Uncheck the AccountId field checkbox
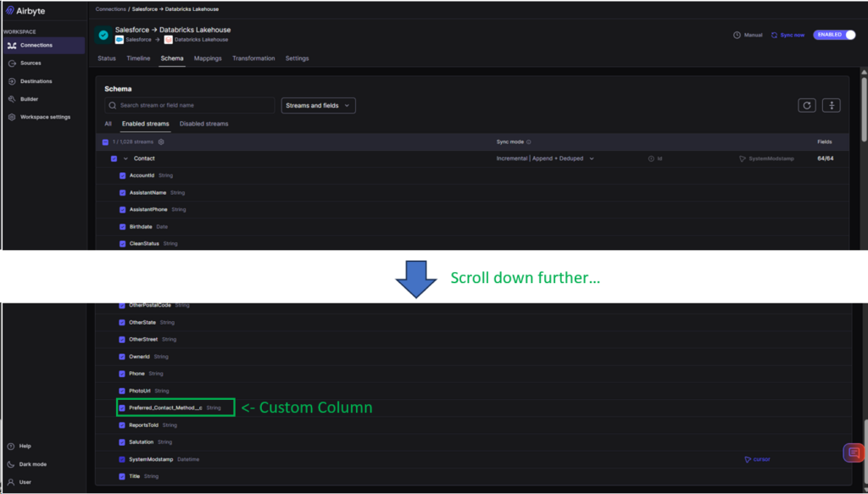The image size is (868, 494). coord(122,176)
